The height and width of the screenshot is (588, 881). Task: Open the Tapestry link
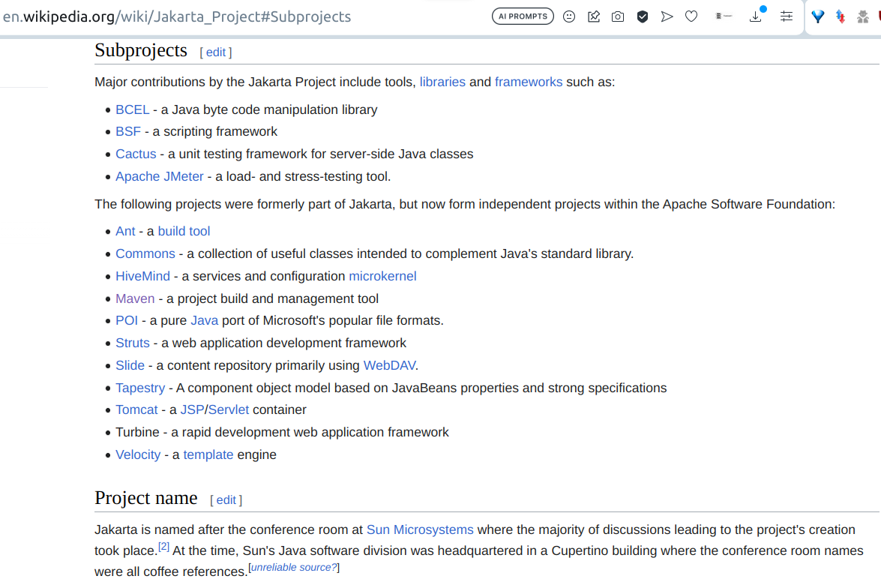coord(140,388)
